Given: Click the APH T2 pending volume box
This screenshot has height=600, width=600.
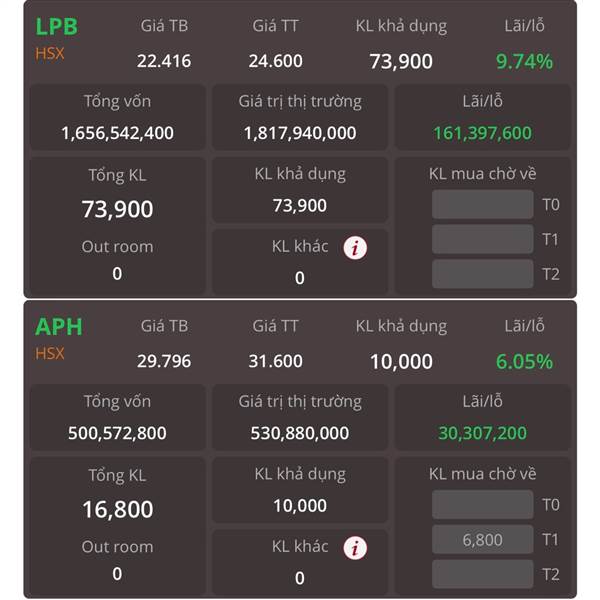Looking at the screenshot, I should click(x=483, y=574).
